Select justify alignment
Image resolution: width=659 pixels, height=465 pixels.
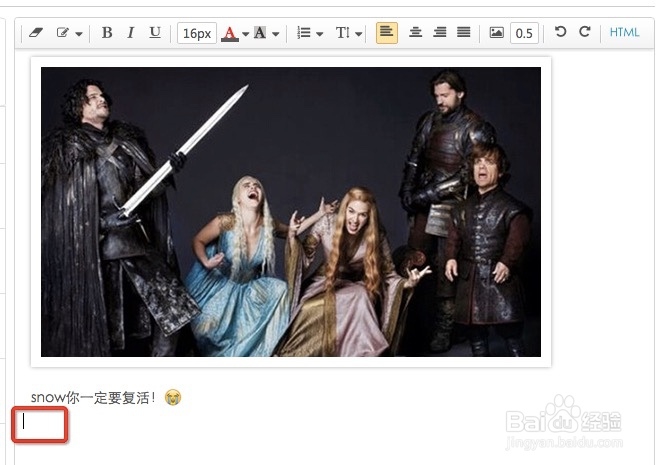click(464, 32)
